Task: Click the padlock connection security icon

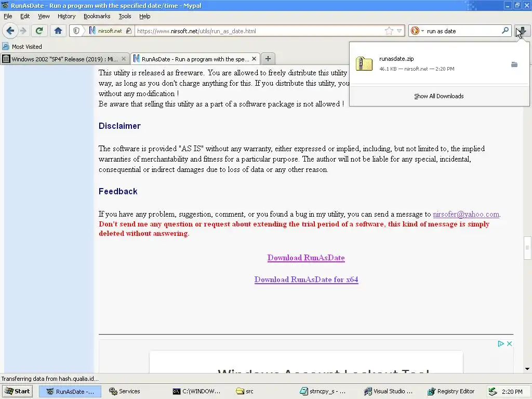Action: (129, 31)
